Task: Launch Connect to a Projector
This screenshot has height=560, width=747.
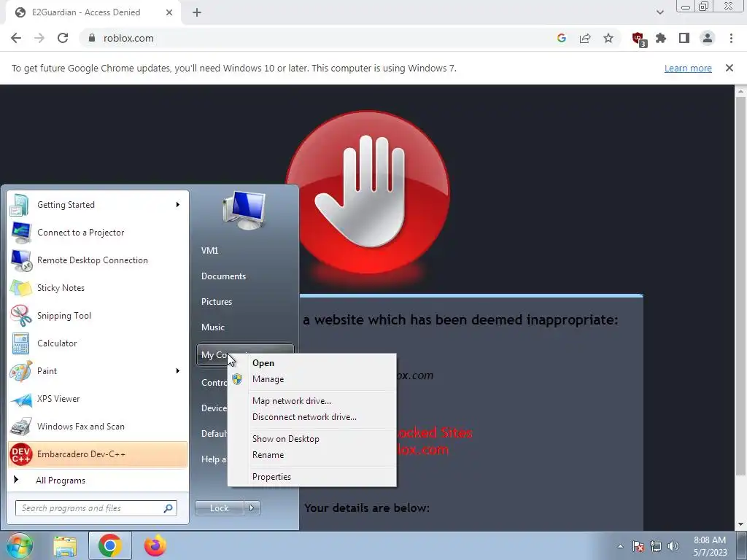Action: coord(98,233)
